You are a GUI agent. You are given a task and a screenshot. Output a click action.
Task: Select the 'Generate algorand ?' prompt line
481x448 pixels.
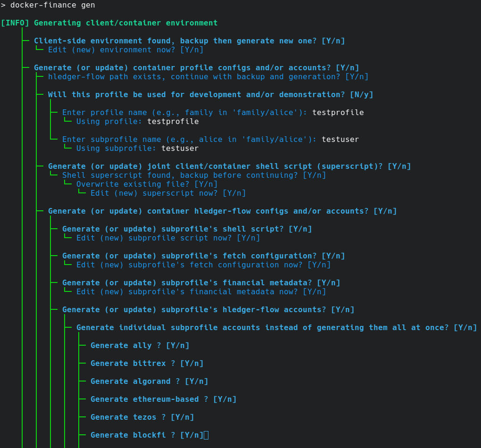click(x=149, y=382)
